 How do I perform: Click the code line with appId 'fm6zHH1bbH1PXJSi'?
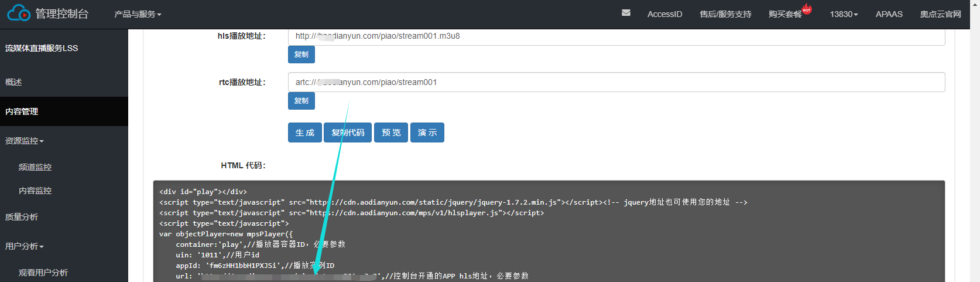click(255, 266)
